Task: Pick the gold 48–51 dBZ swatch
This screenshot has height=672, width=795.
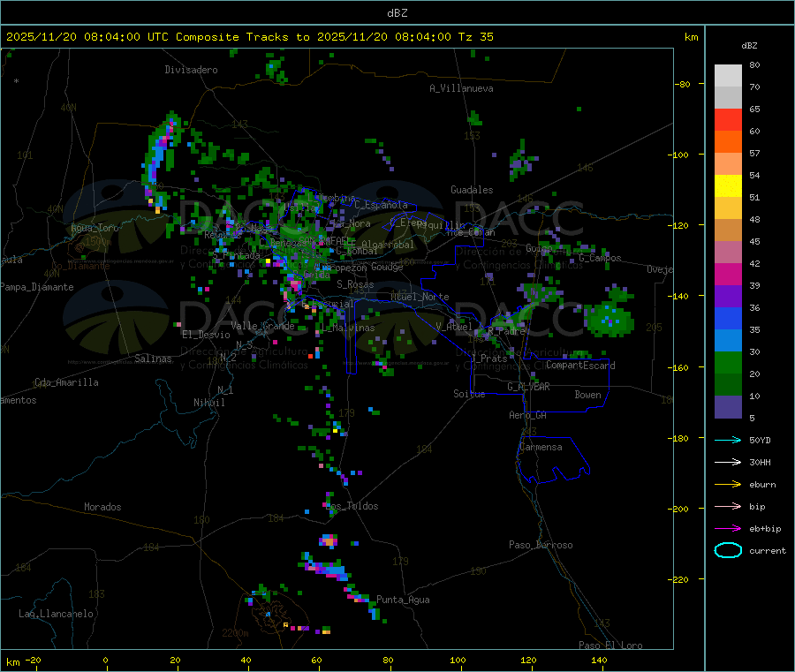Action: (728, 208)
